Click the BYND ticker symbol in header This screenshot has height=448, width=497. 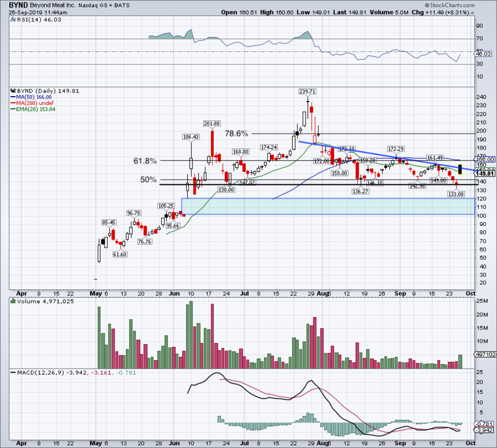[x=18, y=5]
